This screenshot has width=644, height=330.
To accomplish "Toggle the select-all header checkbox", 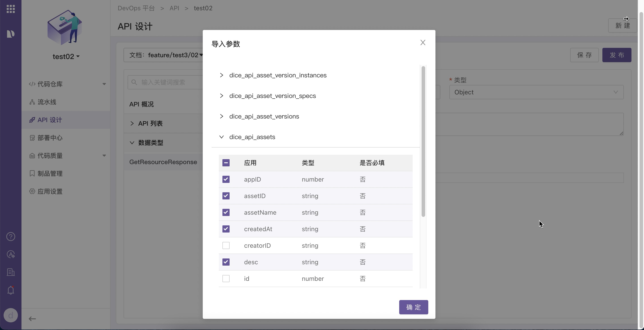I will [x=226, y=163].
